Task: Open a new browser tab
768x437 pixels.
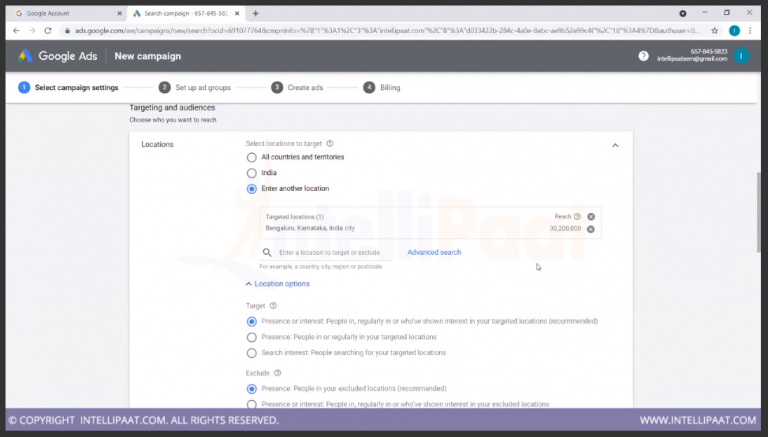Action: click(x=255, y=13)
